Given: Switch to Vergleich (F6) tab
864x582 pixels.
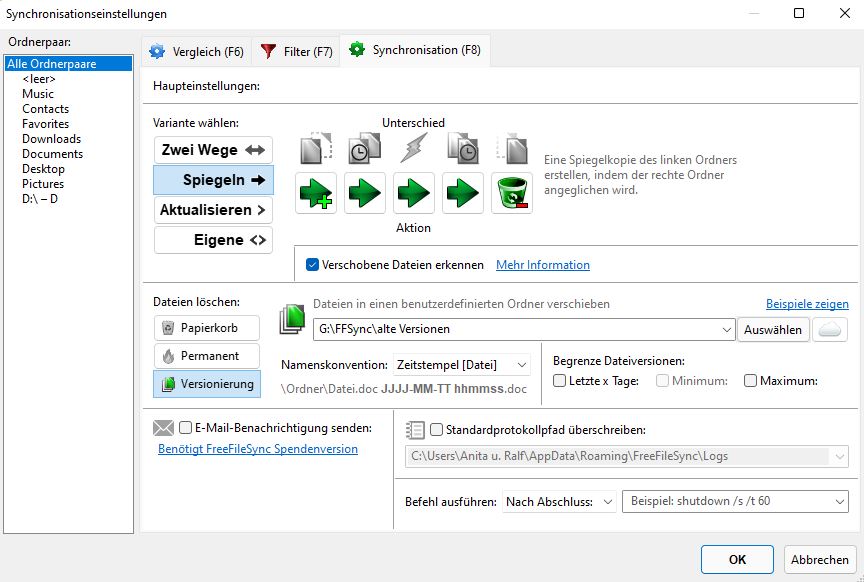Looking at the screenshot, I should [x=196, y=52].
